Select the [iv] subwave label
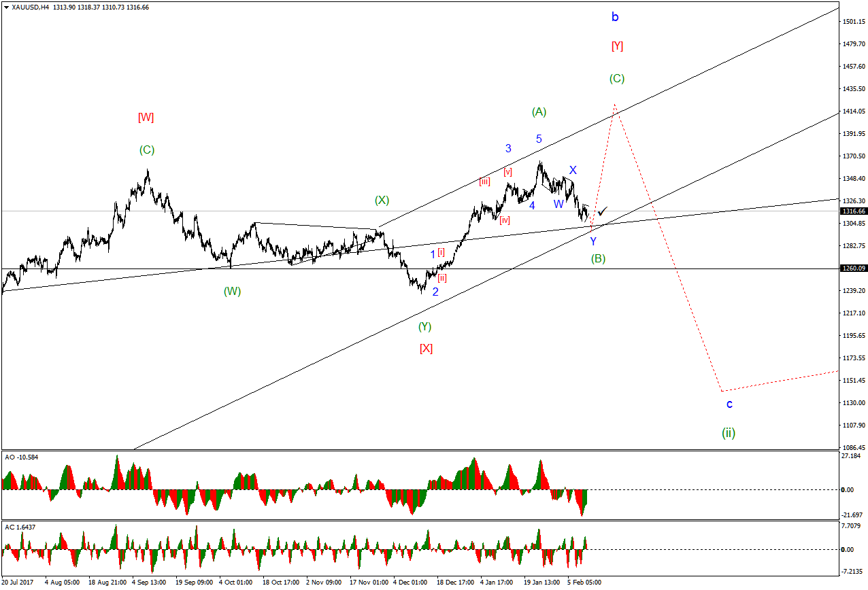The image size is (868, 590). tap(505, 220)
